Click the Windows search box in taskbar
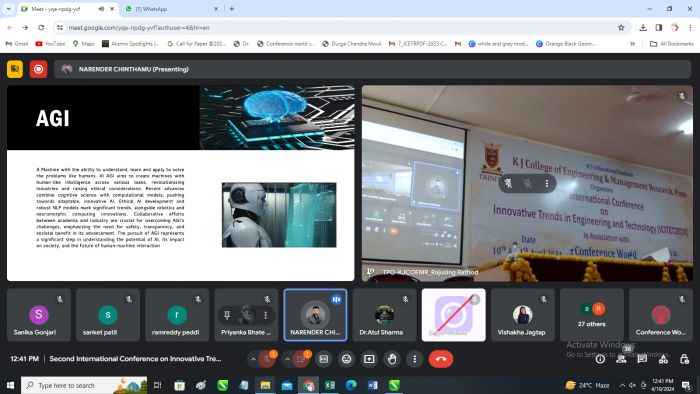 click(x=84, y=385)
